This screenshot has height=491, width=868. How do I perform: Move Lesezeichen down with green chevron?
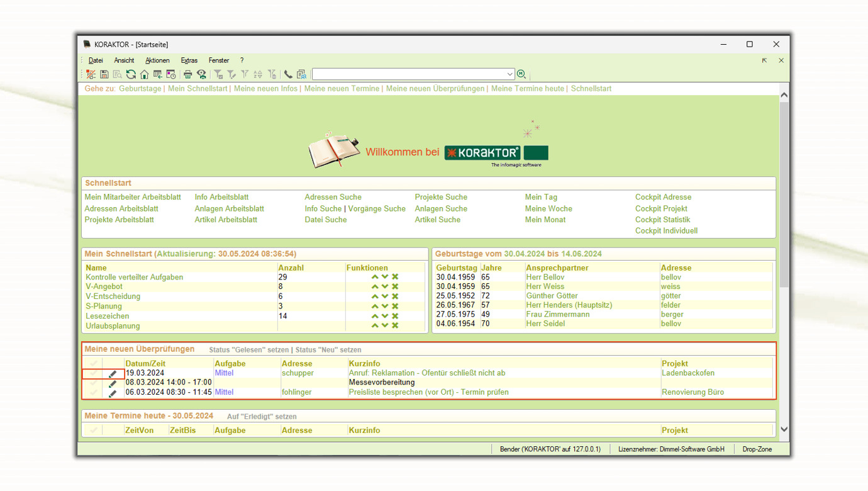point(385,316)
